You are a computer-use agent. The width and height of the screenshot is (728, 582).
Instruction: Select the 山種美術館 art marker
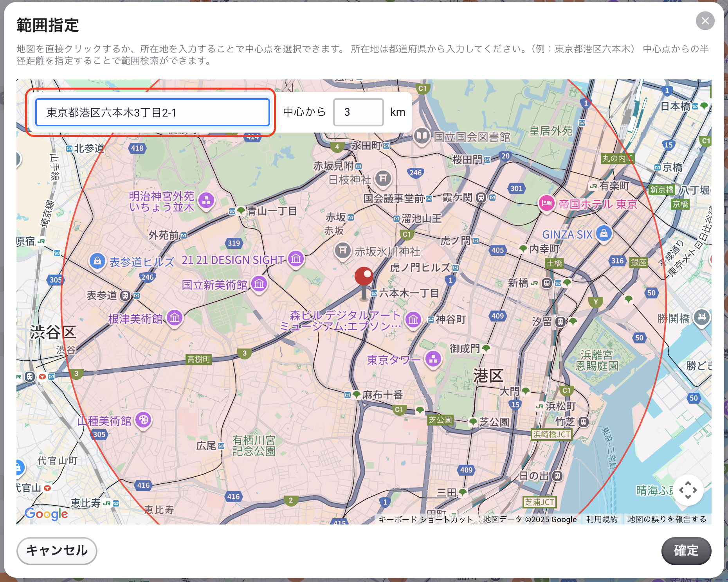coord(143,420)
